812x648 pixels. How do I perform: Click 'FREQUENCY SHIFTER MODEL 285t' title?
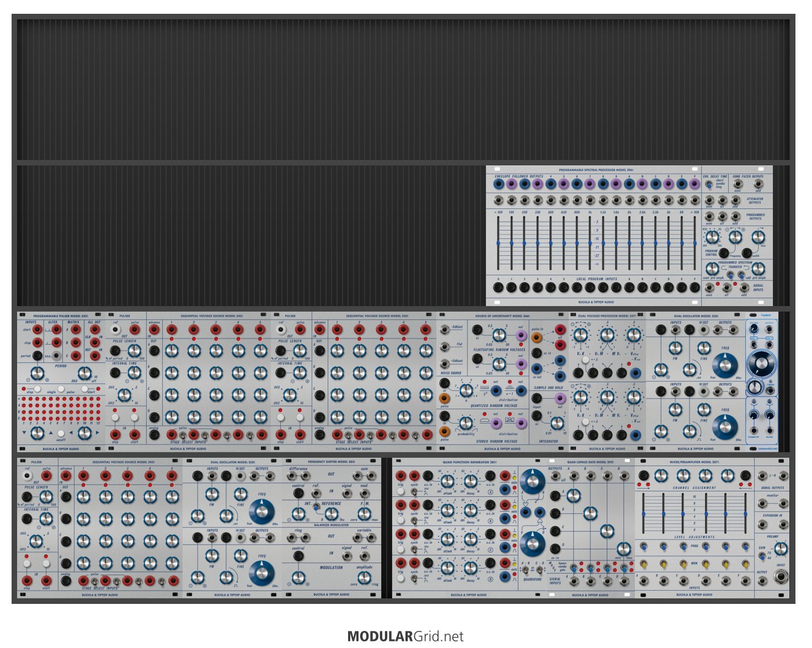point(332,462)
